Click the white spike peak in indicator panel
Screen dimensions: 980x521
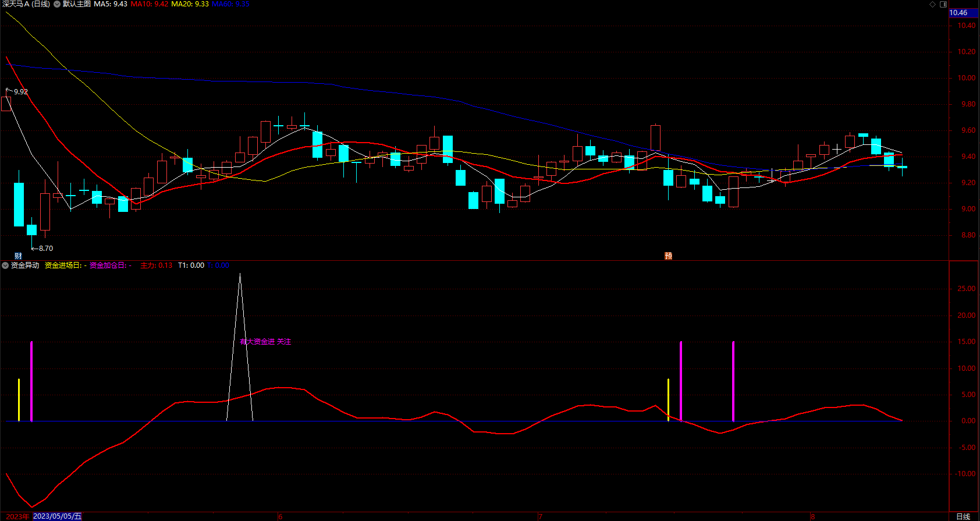[x=240, y=275]
